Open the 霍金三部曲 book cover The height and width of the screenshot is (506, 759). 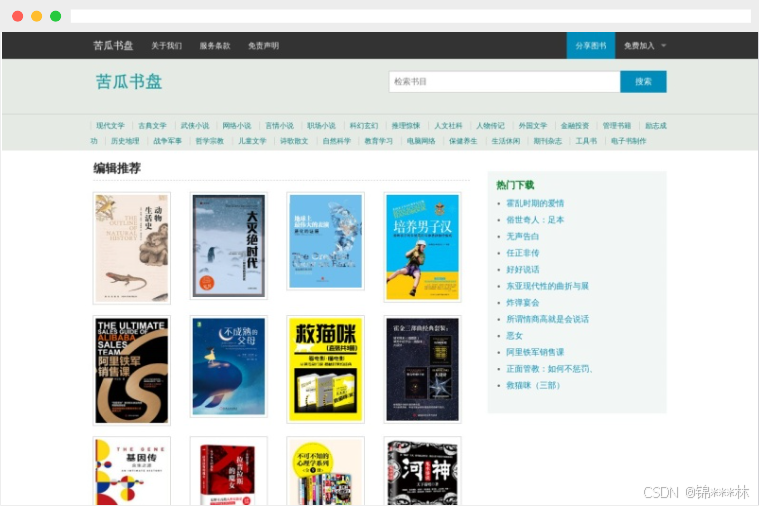click(423, 369)
